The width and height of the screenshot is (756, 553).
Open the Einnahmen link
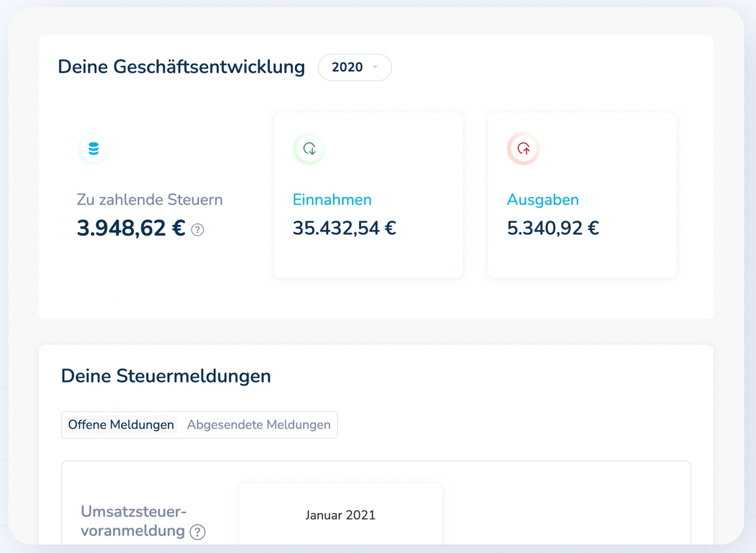point(332,200)
